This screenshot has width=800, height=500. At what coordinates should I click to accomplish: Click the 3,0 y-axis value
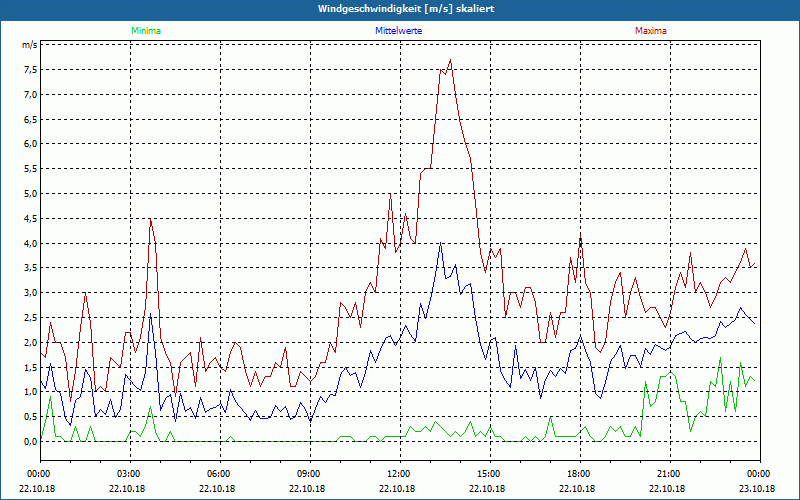click(x=31, y=293)
